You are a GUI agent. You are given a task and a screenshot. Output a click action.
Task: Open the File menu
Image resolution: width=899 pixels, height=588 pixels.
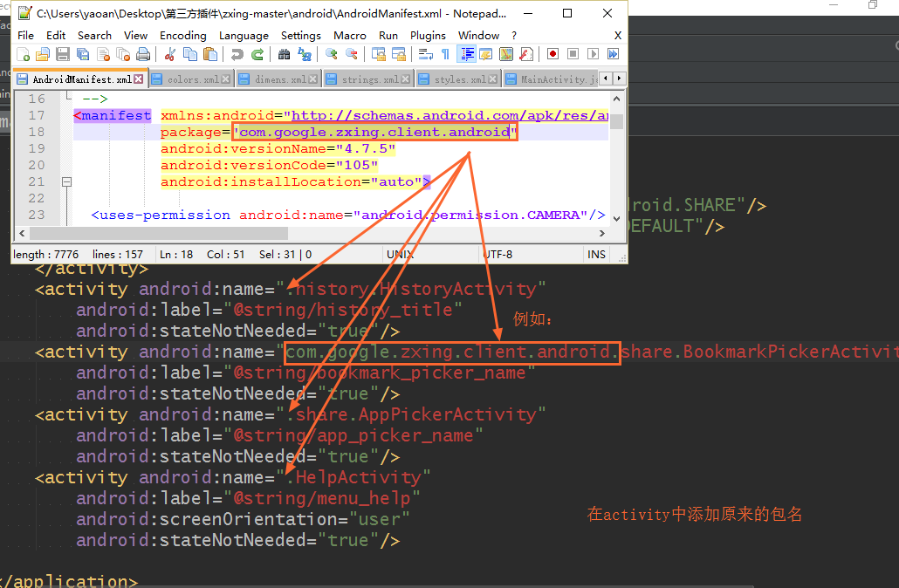pos(26,36)
